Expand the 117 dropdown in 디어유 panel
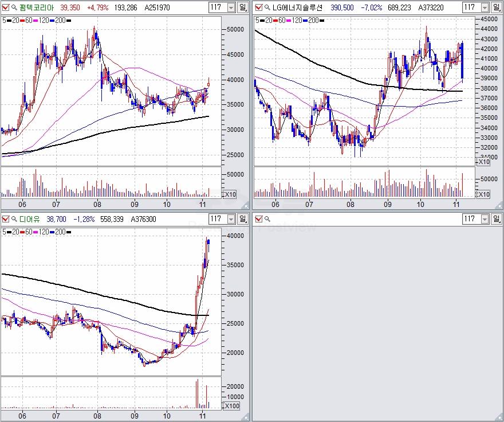 [230, 219]
